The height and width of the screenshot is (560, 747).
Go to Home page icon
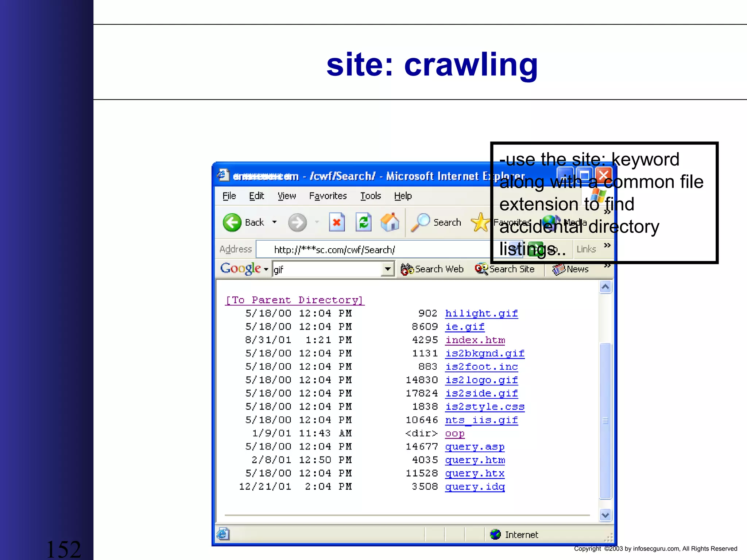click(390, 222)
